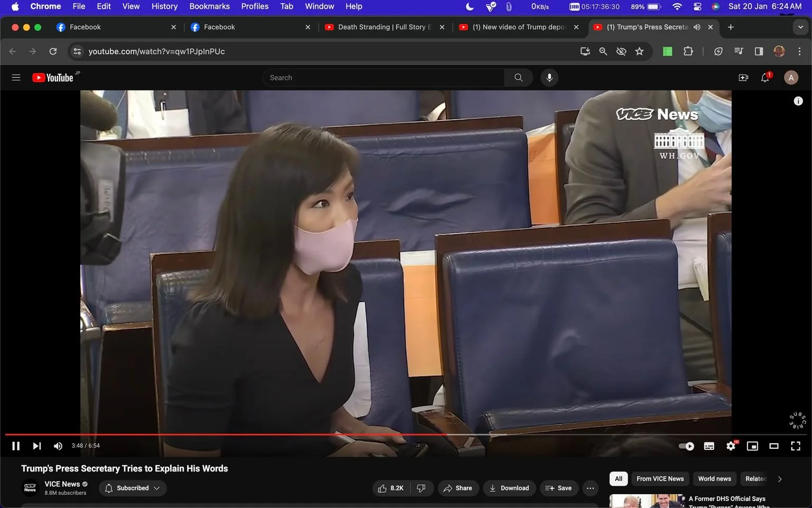Install the page with the install icon
Viewport: 812px width, 508px height.
pos(585,51)
